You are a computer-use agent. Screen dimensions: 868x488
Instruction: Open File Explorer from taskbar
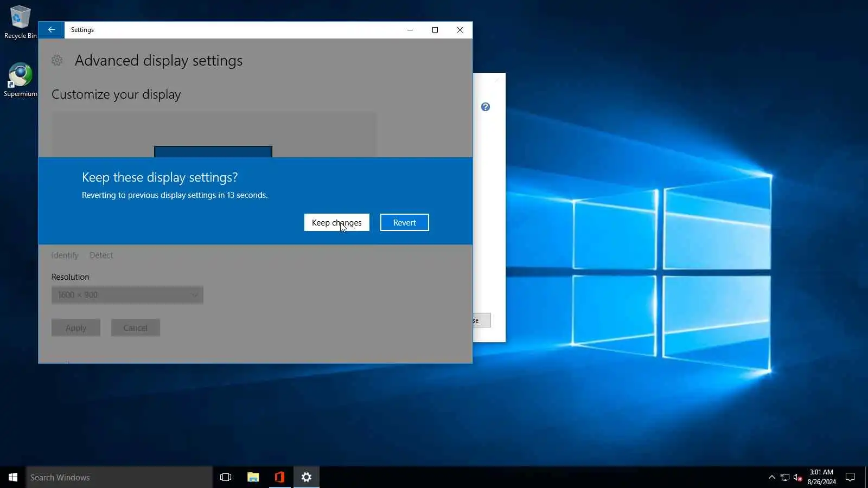253,477
